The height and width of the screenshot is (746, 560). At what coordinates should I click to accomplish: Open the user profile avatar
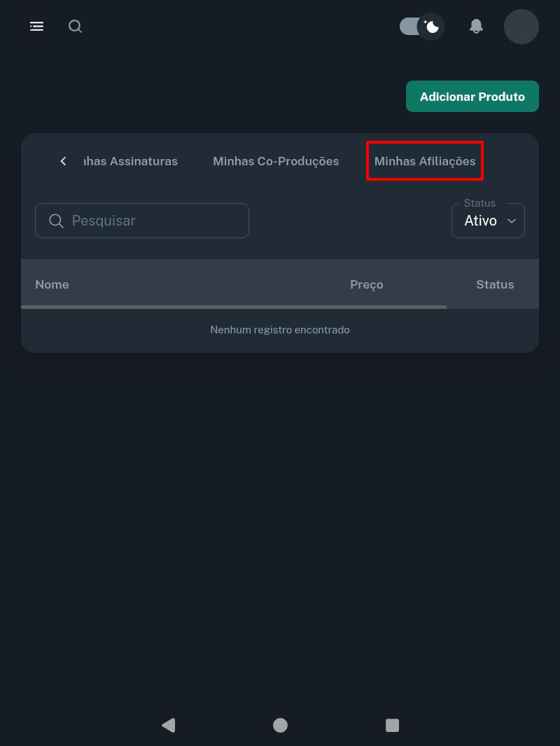521,27
